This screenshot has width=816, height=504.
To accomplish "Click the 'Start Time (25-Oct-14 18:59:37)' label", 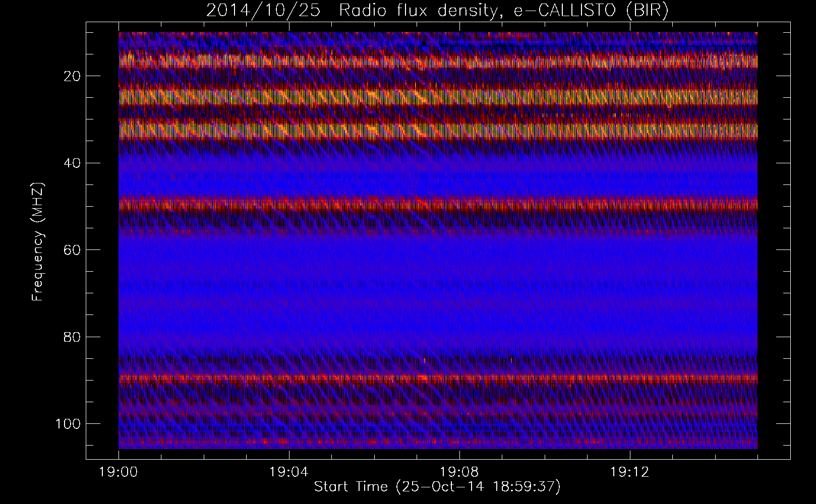I will (x=437, y=487).
